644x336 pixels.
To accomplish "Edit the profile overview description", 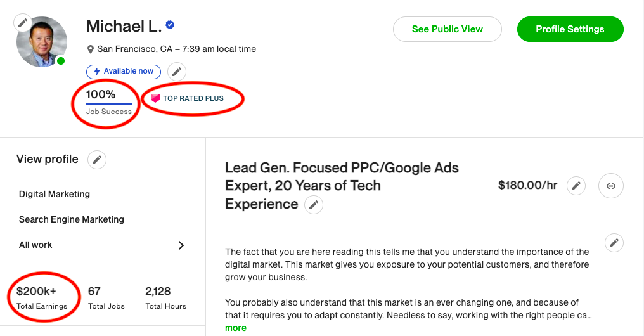I will [613, 242].
